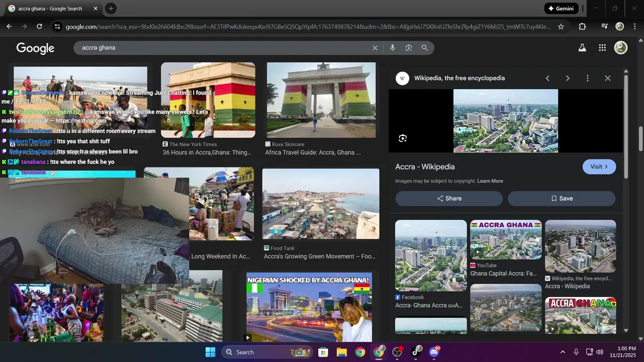Open Chrome media controls icon

605,27
